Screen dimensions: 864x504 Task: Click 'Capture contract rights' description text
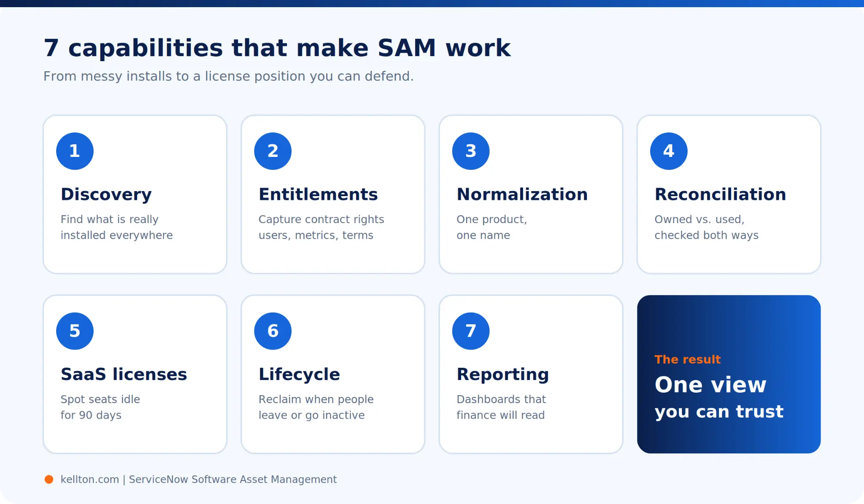click(321, 219)
